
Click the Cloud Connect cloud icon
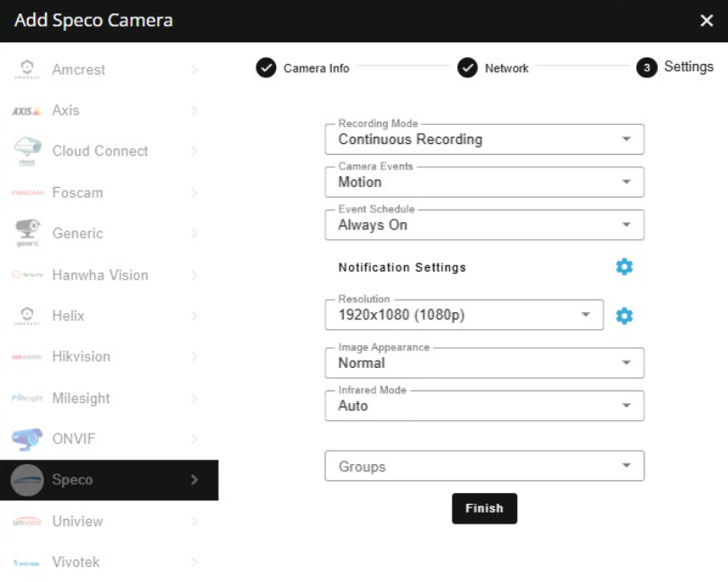coord(27,151)
